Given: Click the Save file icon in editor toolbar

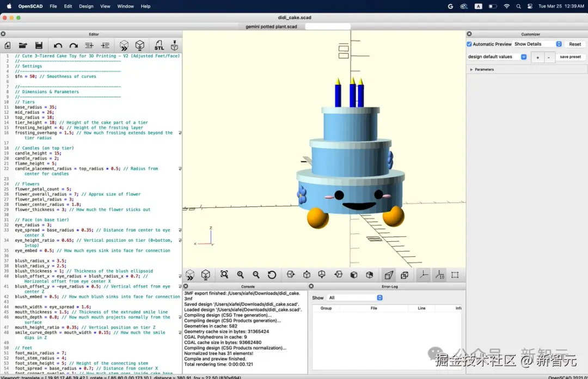Looking at the screenshot, I should pos(39,45).
